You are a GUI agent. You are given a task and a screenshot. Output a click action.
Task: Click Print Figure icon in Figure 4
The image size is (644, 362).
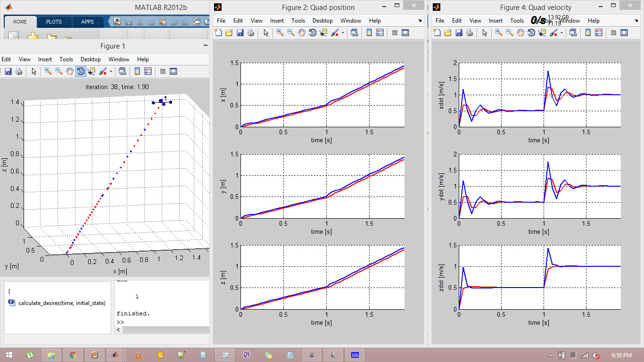click(470, 33)
